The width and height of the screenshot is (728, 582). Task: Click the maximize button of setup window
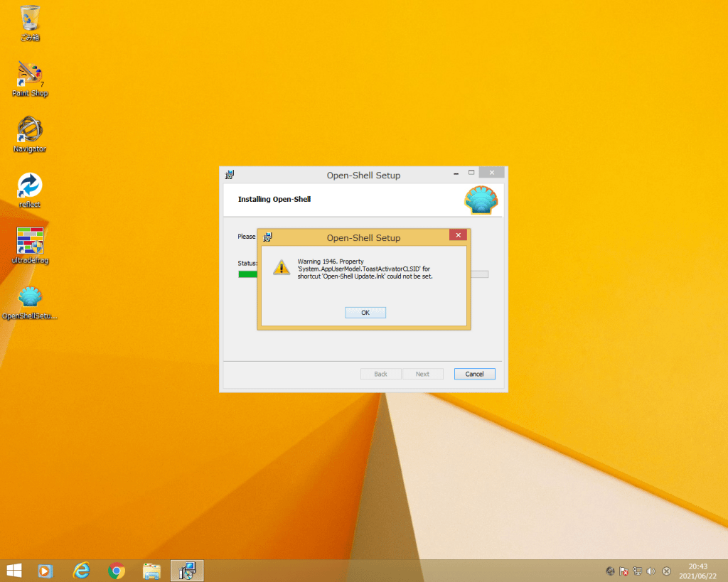(x=471, y=173)
